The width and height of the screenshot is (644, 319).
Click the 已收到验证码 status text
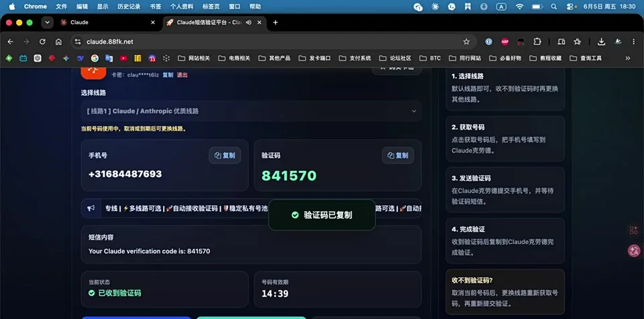tap(119, 293)
